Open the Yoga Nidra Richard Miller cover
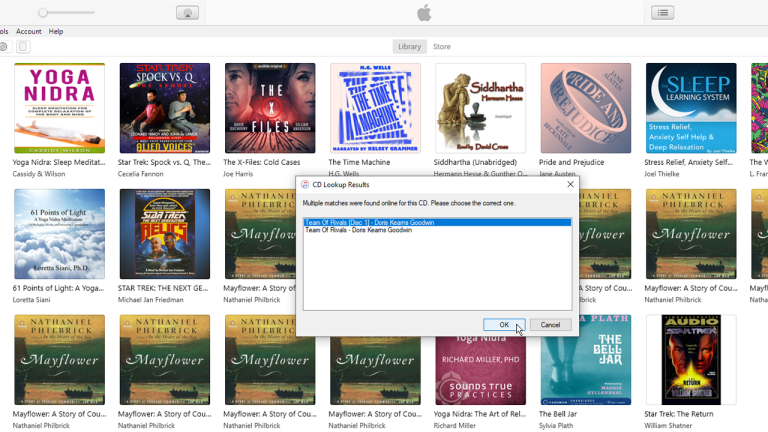 (x=480, y=371)
